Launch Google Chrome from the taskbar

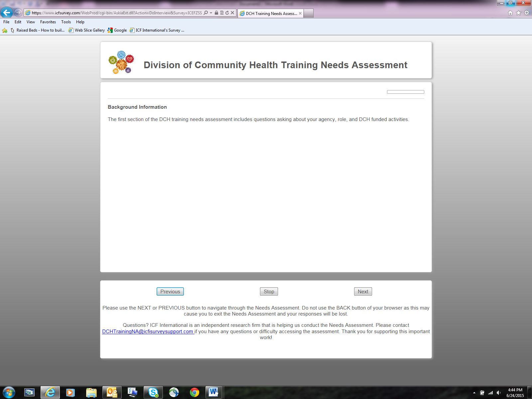[195, 392]
